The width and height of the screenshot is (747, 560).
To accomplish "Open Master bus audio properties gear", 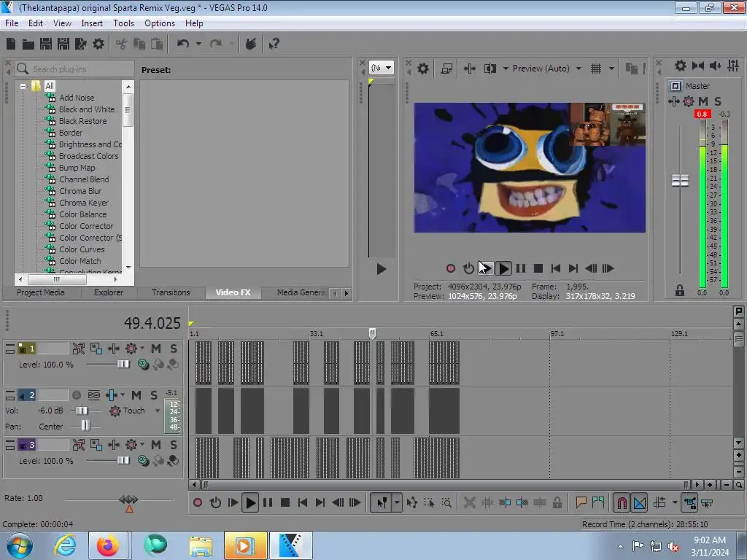I will coord(681,66).
